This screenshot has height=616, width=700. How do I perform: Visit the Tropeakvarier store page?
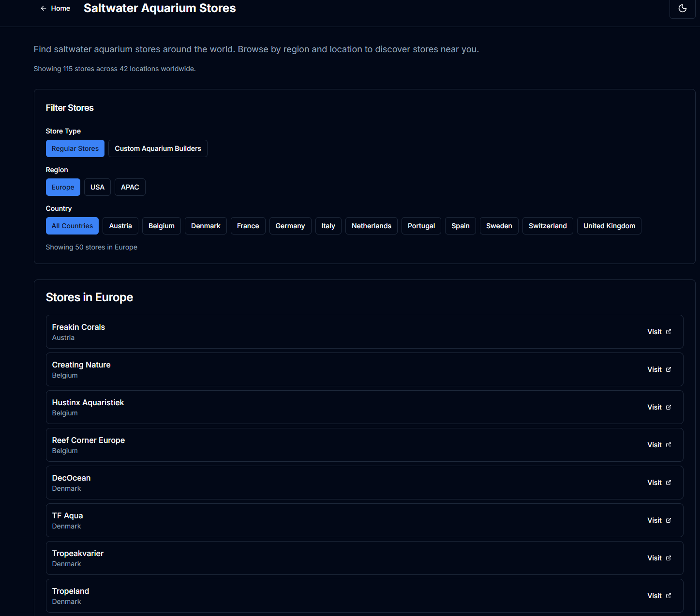coord(658,558)
